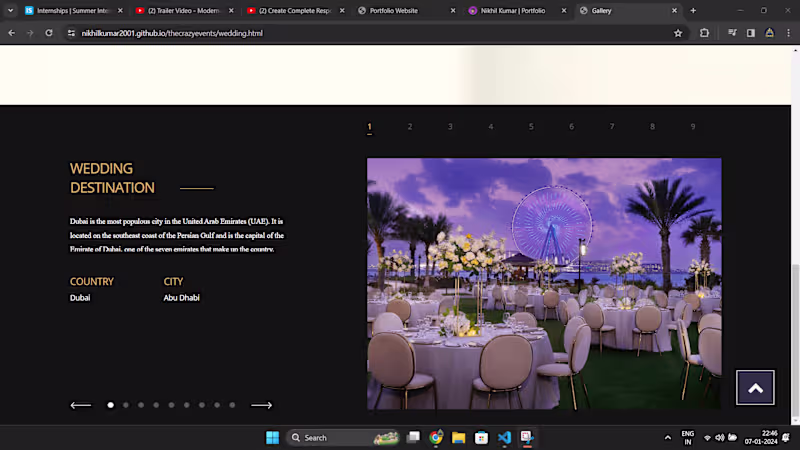Open the browser Extensions puzzle icon
Screen dimensions: 800x450
[705, 33]
